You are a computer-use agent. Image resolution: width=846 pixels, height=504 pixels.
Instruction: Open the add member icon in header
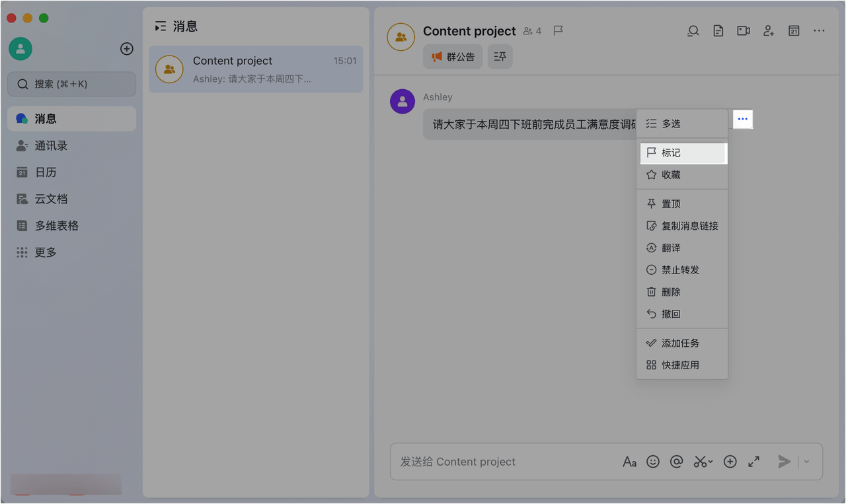pyautogui.click(x=769, y=30)
